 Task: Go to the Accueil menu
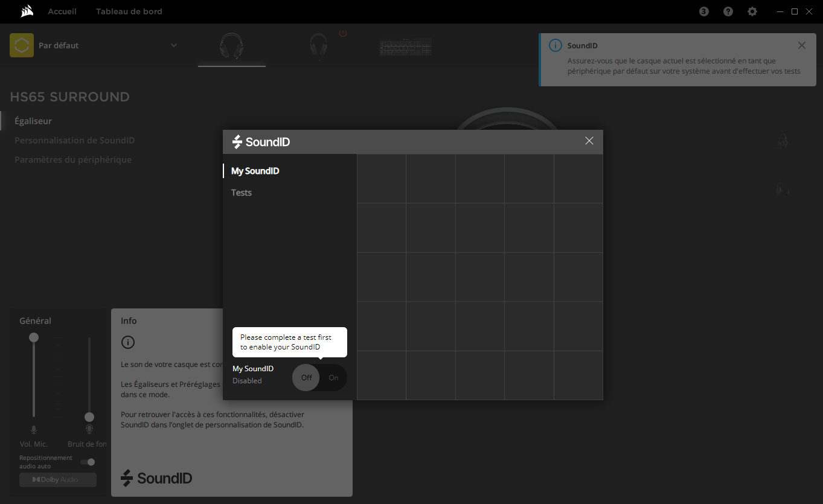point(62,11)
